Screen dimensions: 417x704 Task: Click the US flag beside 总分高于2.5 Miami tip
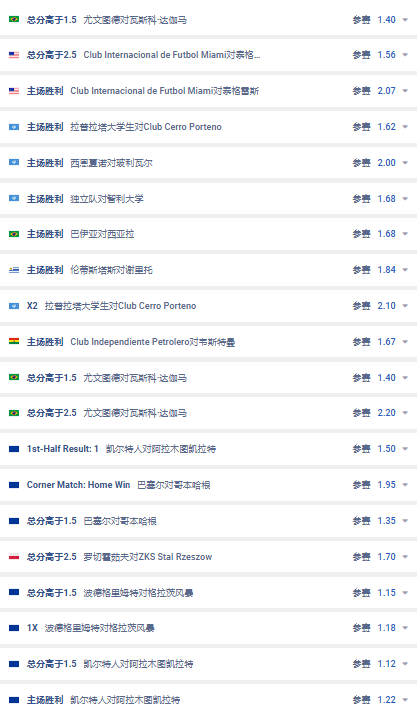14,55
